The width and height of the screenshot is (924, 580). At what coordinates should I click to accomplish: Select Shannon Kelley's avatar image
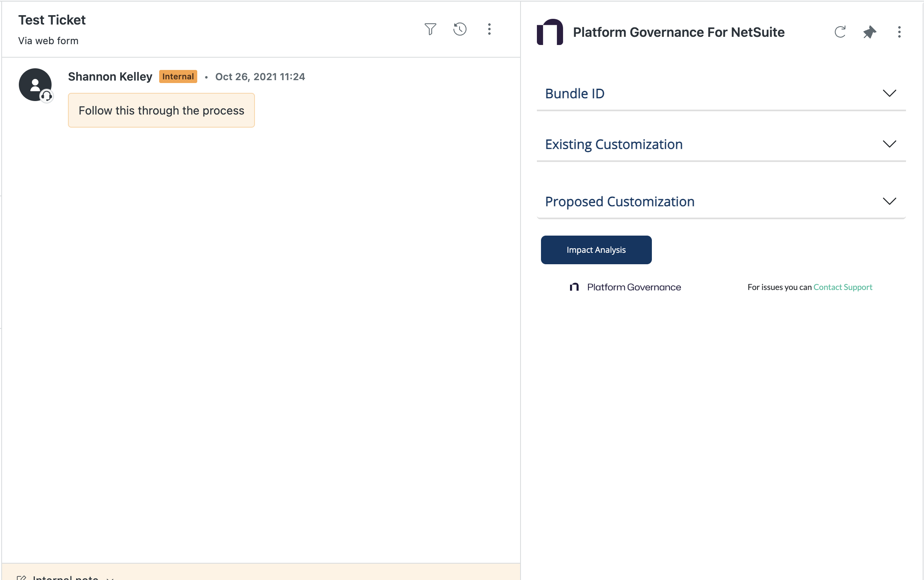pyautogui.click(x=34, y=85)
